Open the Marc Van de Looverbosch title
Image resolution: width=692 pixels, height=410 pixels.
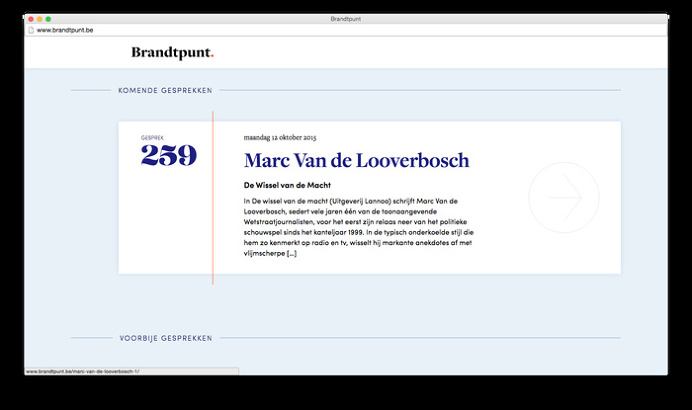[357, 160]
